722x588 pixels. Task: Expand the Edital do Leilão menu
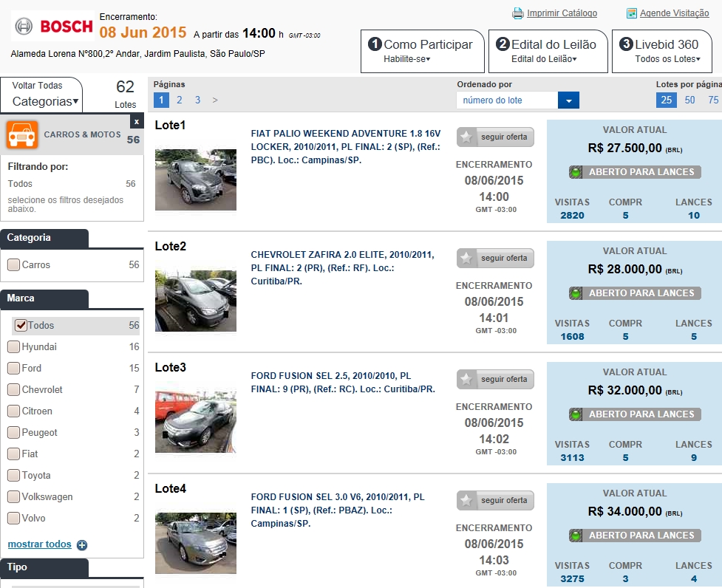(548, 51)
